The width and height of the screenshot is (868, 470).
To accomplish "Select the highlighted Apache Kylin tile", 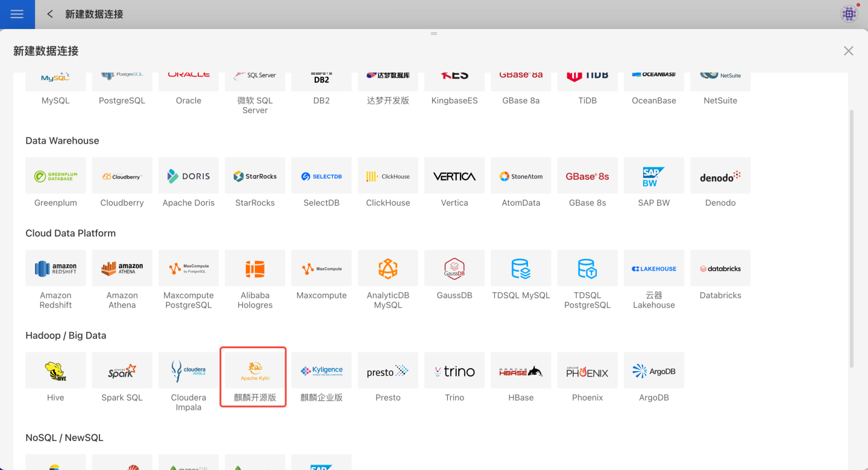I will [x=255, y=371].
